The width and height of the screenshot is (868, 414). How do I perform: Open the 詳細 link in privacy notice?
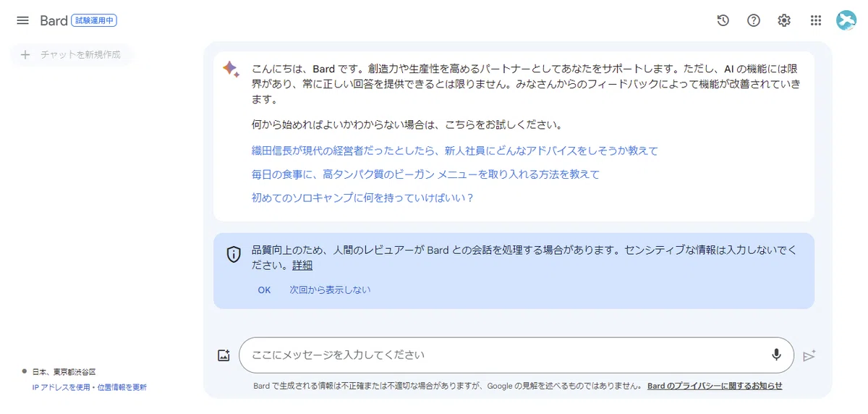pyautogui.click(x=302, y=265)
